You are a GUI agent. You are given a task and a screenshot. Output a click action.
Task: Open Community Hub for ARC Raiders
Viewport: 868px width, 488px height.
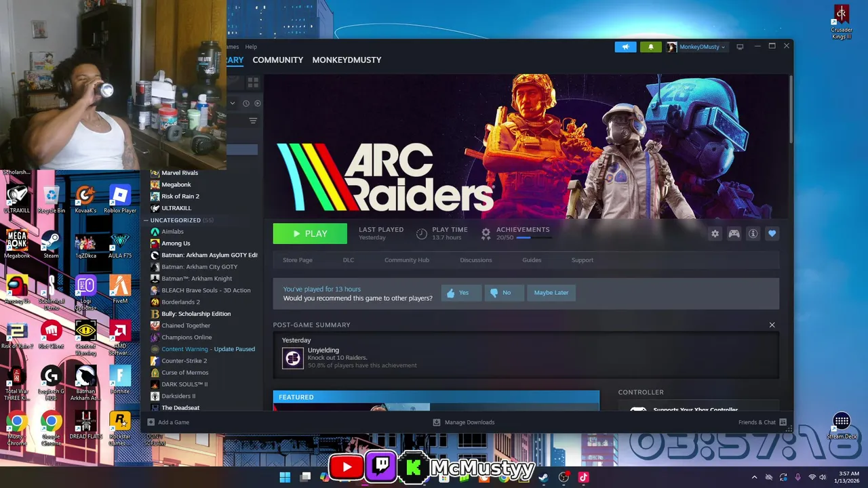point(407,260)
